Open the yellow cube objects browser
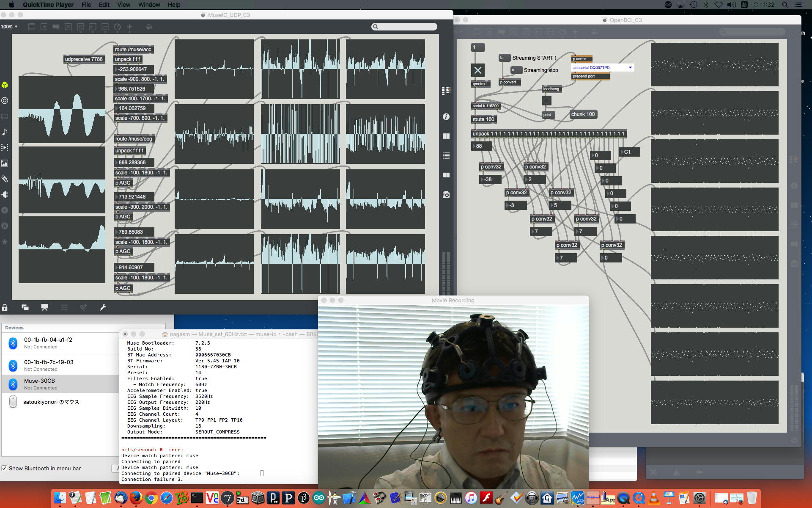The height and width of the screenshot is (508, 812). pos(5,85)
